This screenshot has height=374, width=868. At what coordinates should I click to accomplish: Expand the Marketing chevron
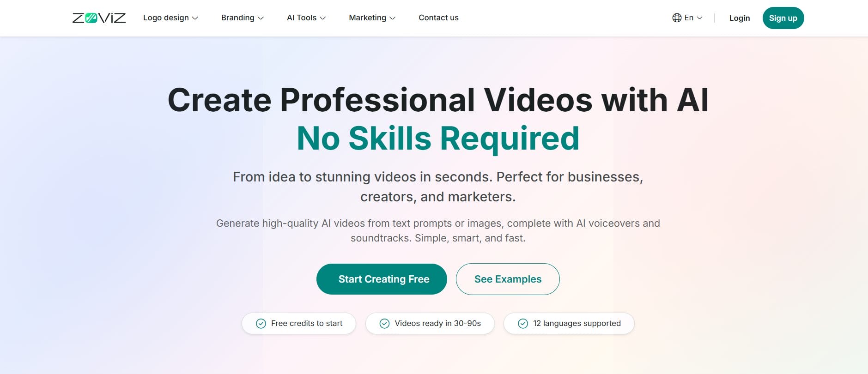[x=393, y=18]
